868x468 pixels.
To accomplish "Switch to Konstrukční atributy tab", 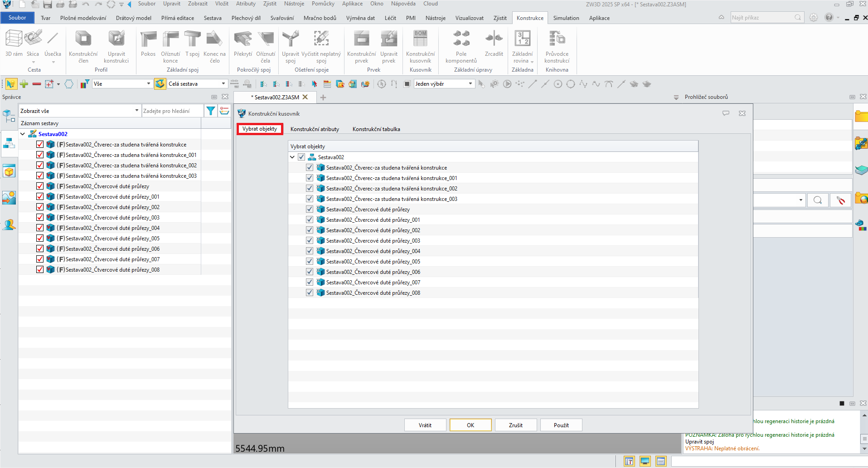I will point(315,129).
